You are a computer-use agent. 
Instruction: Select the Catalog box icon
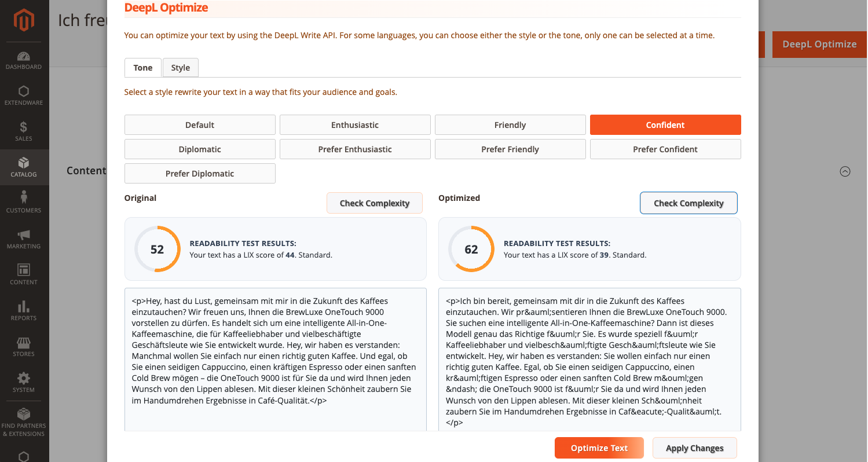[x=24, y=163]
